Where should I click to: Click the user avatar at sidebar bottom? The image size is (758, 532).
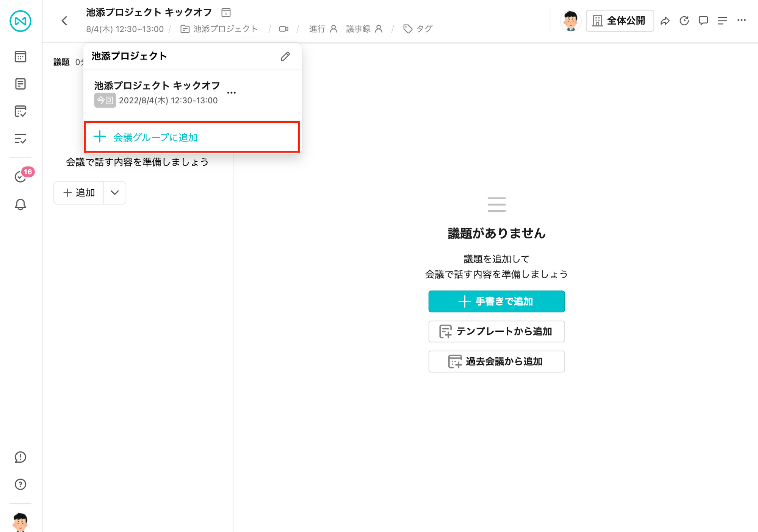(20, 523)
